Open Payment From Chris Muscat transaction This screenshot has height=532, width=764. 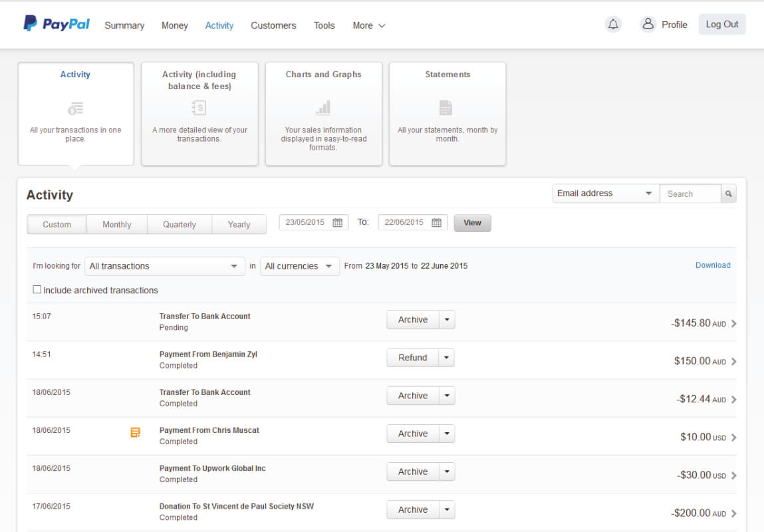click(x=209, y=430)
